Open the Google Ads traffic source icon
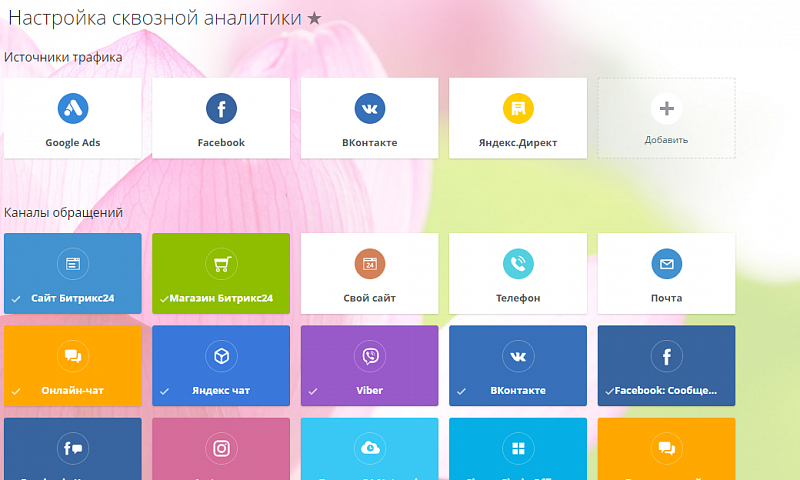Image resolution: width=800 pixels, height=480 pixels. [73, 109]
